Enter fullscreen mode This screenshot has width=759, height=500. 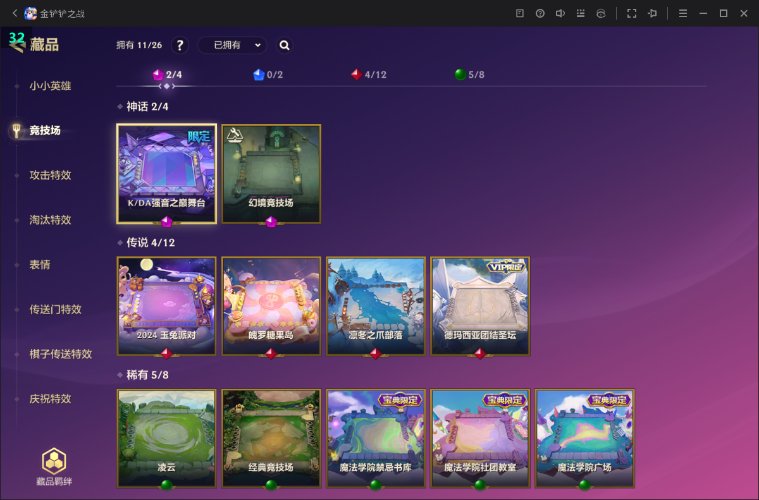tap(632, 13)
